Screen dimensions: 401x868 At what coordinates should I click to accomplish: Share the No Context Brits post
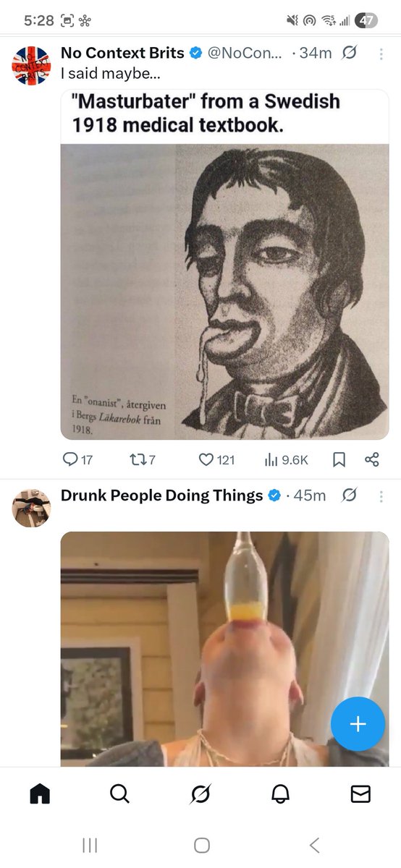372,459
